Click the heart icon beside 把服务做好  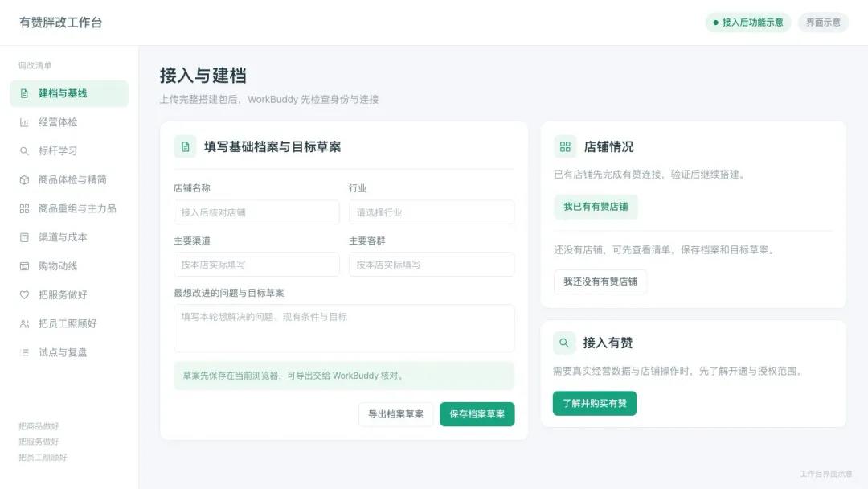click(x=24, y=295)
